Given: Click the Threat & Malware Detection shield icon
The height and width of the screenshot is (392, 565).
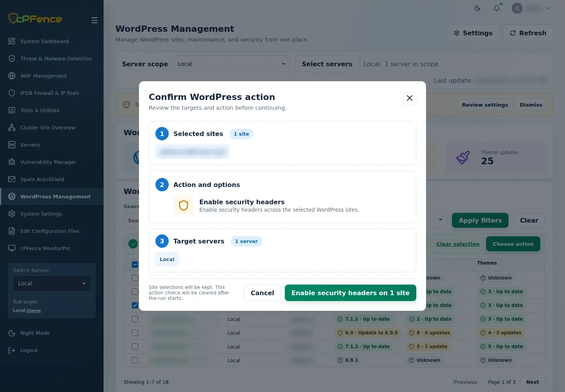Looking at the screenshot, I should pyautogui.click(x=12, y=58).
